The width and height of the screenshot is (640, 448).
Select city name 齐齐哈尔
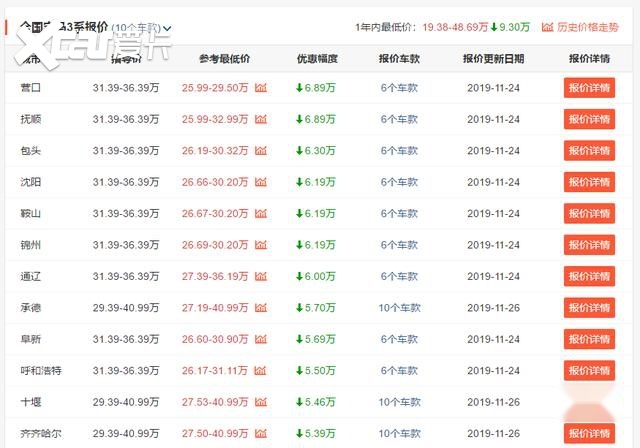click(x=41, y=433)
